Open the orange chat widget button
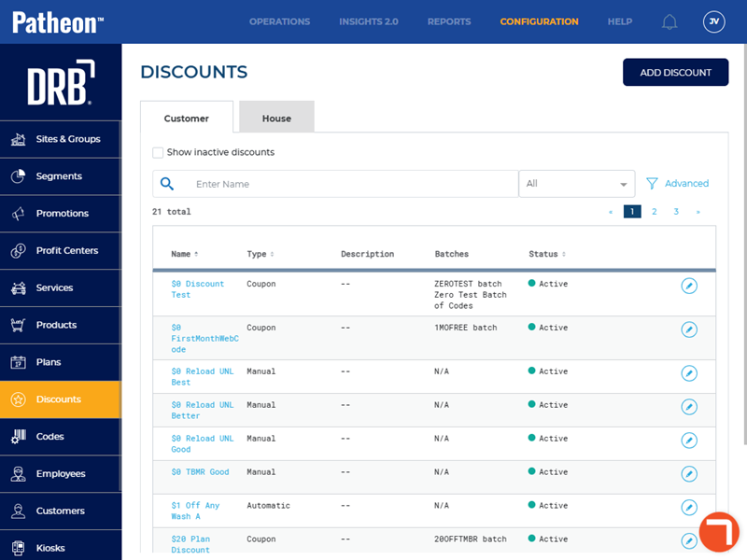Viewport: 747px width, 560px height. 719,532
